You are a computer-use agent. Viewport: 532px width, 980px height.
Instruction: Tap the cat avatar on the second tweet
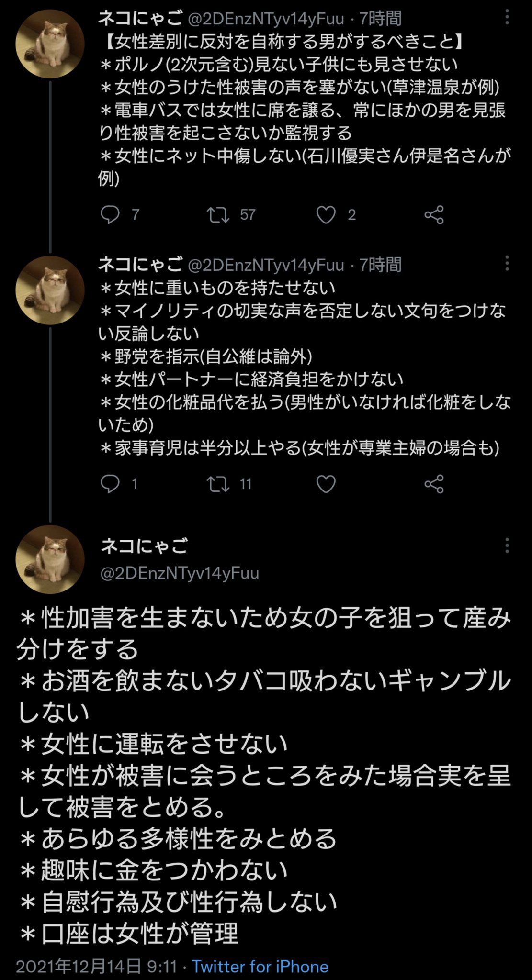[x=50, y=290]
